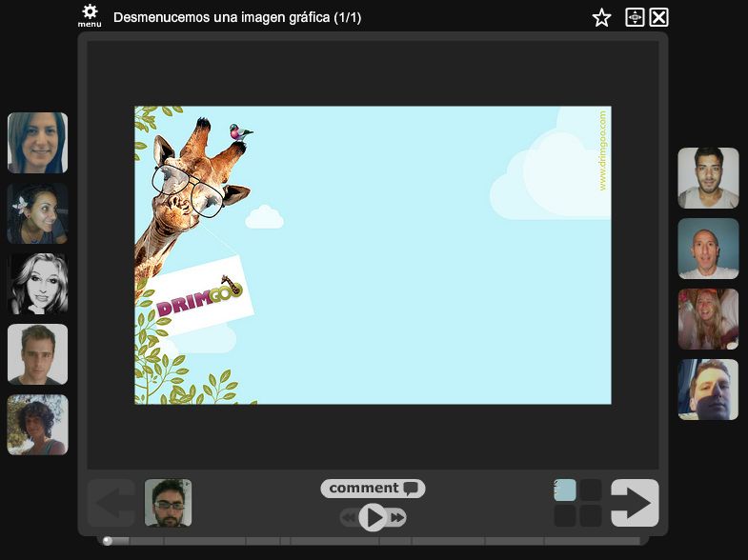Image resolution: width=748 pixels, height=560 pixels.
Task: Select black-and-white sketch woman avatar
Action: pyautogui.click(x=38, y=284)
